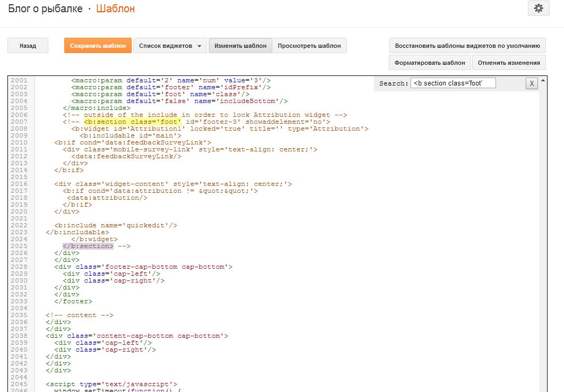Open the Блог о рыбалке title link
Viewport: 564px width, 392px height.
tap(46, 9)
